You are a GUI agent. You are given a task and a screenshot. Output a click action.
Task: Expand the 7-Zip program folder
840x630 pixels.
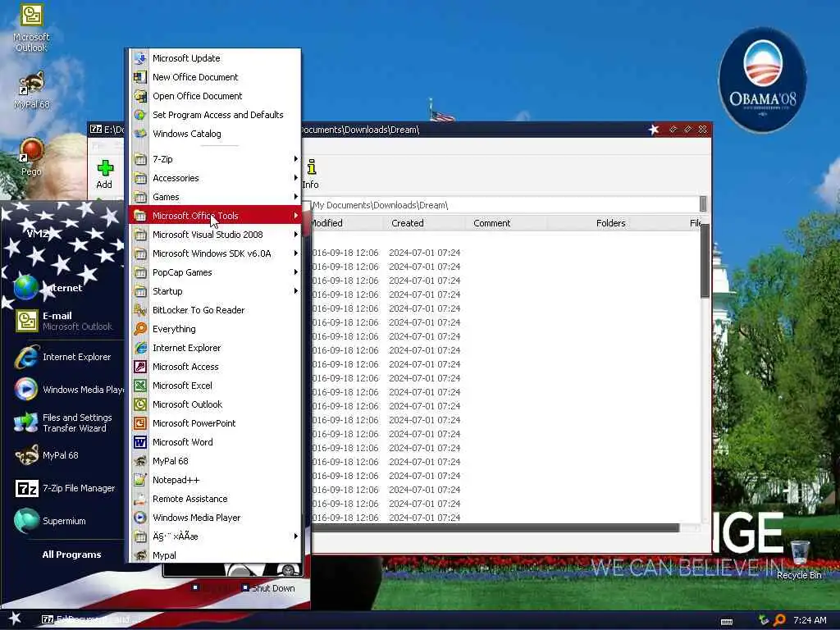[214, 159]
